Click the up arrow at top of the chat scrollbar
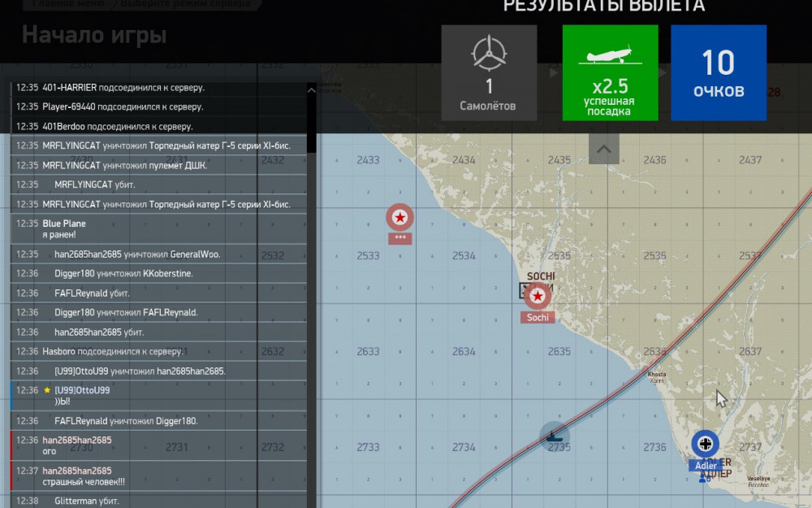The image size is (812, 508). 311,89
